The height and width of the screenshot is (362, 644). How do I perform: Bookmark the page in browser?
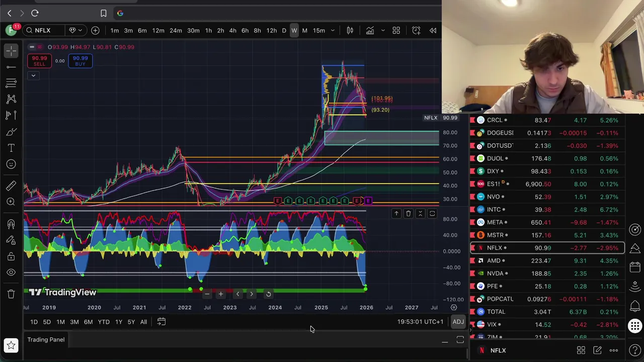103,13
